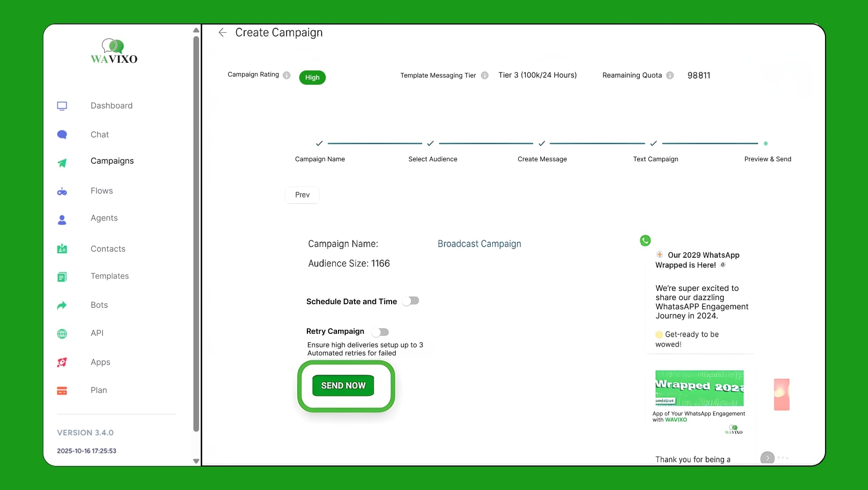
Task: Click the Prev button
Action: coord(302,195)
